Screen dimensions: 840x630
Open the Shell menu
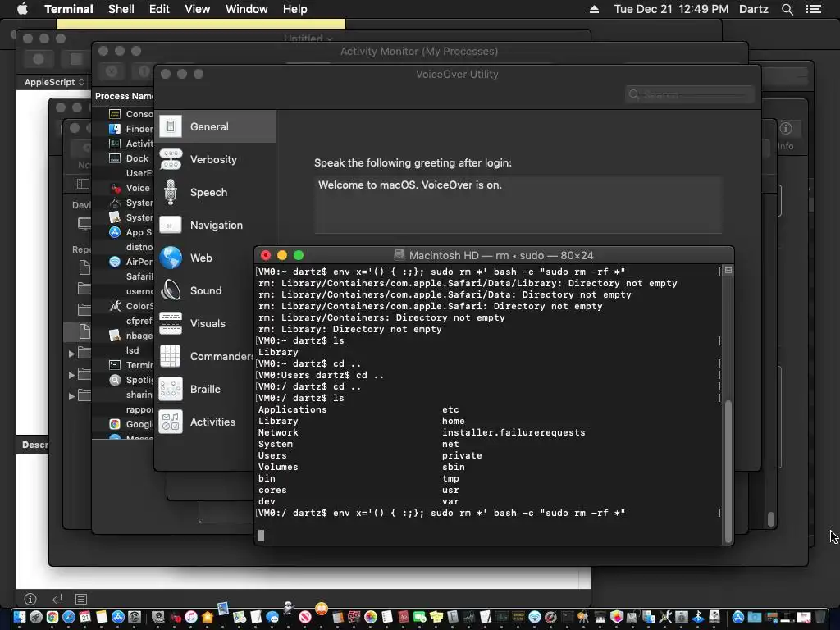click(x=121, y=9)
